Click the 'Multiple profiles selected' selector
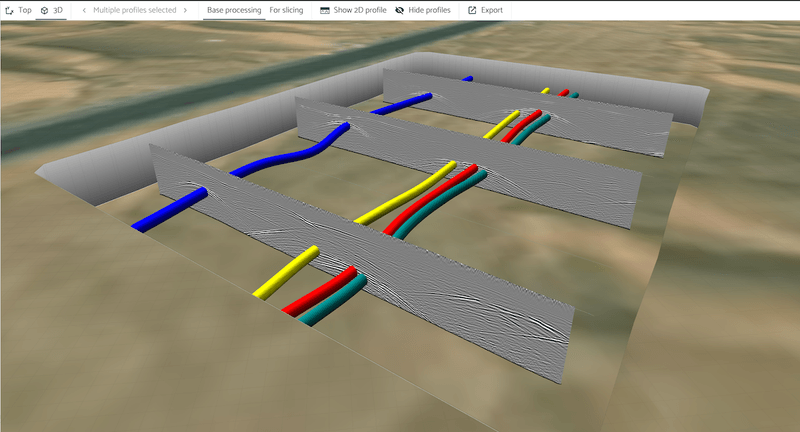Image resolution: width=800 pixels, height=432 pixels. 134,10
